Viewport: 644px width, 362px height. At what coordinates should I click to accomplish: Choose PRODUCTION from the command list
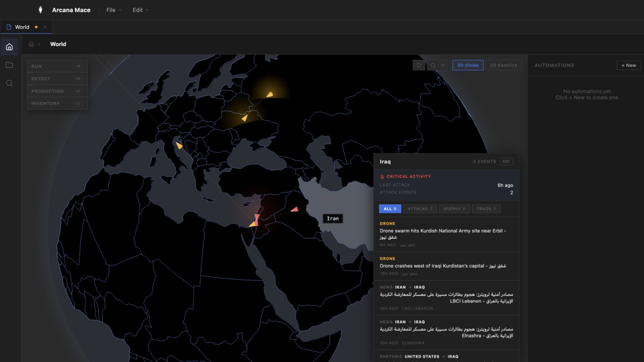[57, 91]
